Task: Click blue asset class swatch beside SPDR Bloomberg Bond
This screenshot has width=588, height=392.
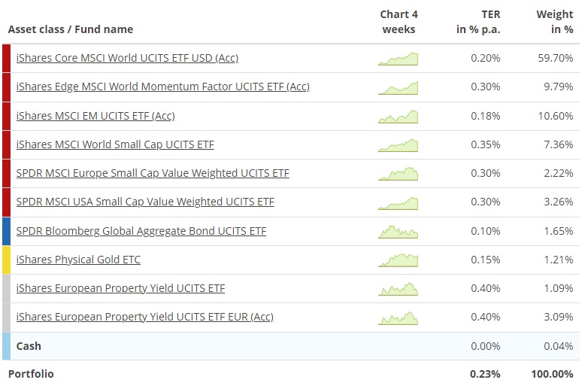Action: click(x=6, y=231)
